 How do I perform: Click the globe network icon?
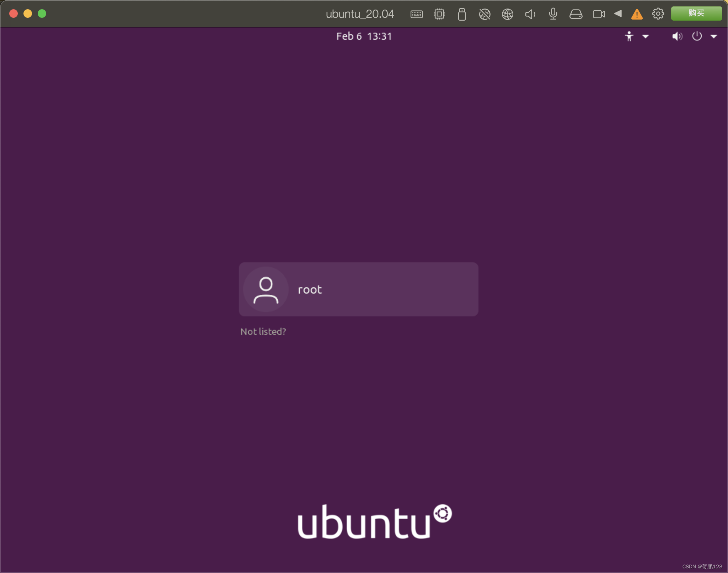pyautogui.click(x=507, y=14)
